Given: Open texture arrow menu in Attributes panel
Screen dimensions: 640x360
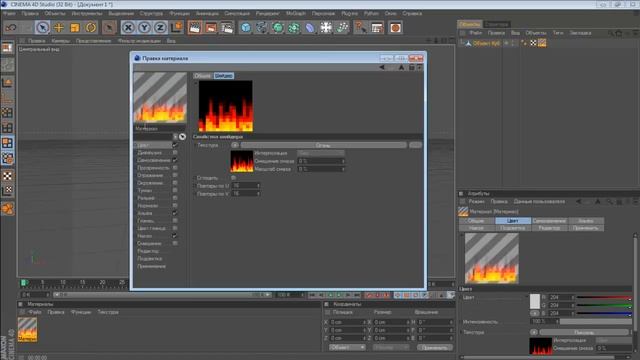Looking at the screenshot, I should (533, 332).
